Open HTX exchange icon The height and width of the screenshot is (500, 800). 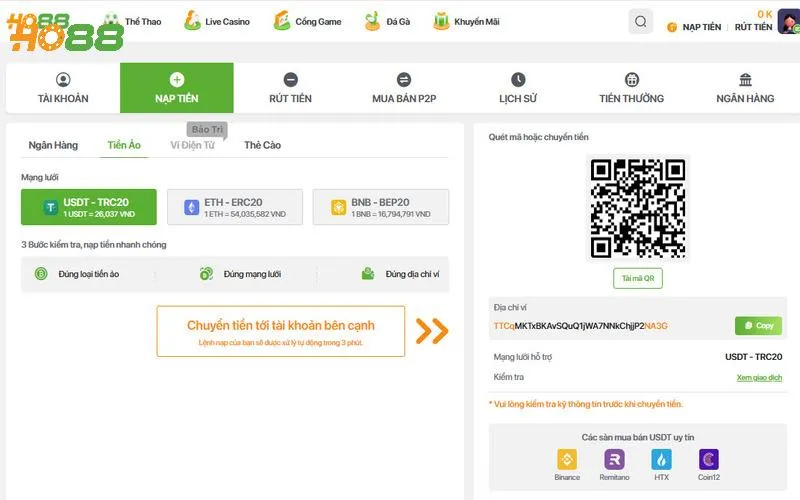click(x=661, y=459)
